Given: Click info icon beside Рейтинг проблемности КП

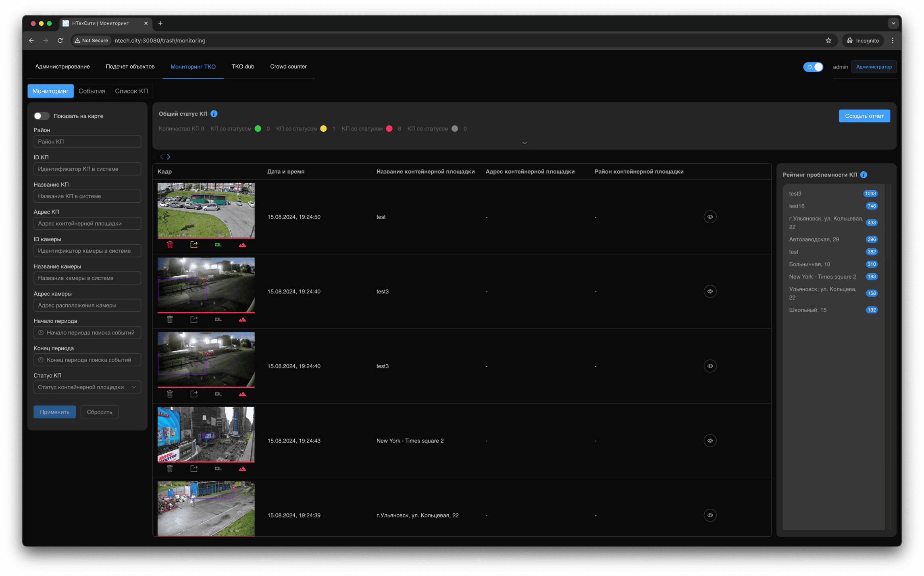Looking at the screenshot, I should point(864,175).
